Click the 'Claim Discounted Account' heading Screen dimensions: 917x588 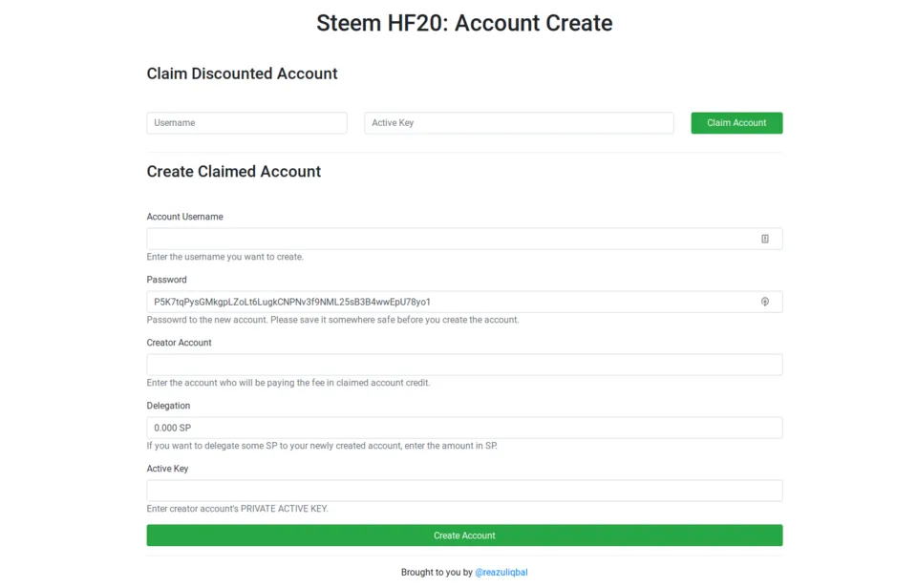click(x=242, y=73)
